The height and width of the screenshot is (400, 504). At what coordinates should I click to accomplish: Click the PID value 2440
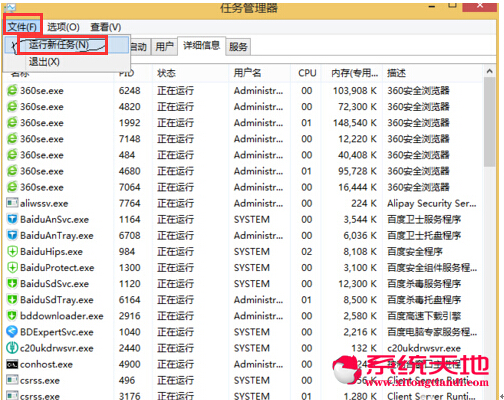[x=130, y=348]
